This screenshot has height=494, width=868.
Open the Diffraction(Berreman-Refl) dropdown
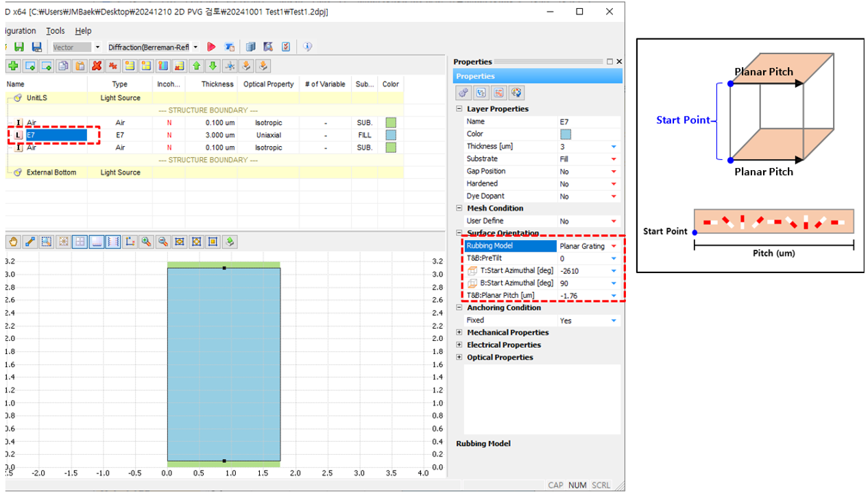(195, 47)
